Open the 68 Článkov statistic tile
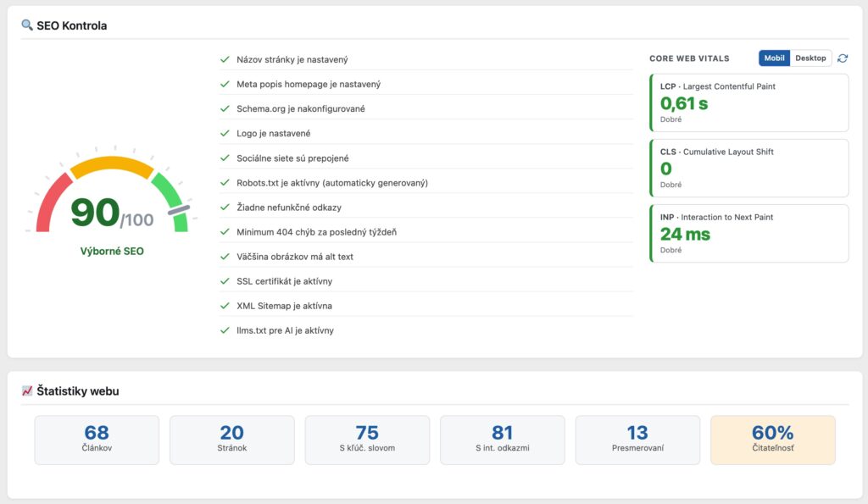This screenshot has height=504, width=868. click(x=97, y=440)
